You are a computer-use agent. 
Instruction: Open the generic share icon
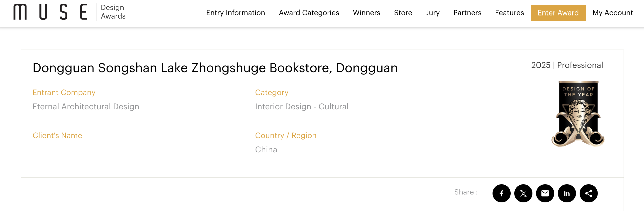tap(588, 193)
